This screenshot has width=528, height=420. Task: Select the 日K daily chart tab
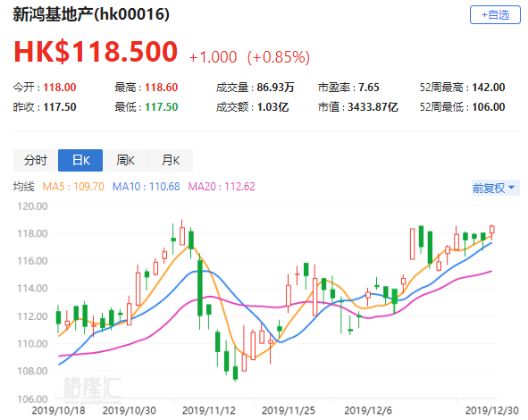coord(80,160)
